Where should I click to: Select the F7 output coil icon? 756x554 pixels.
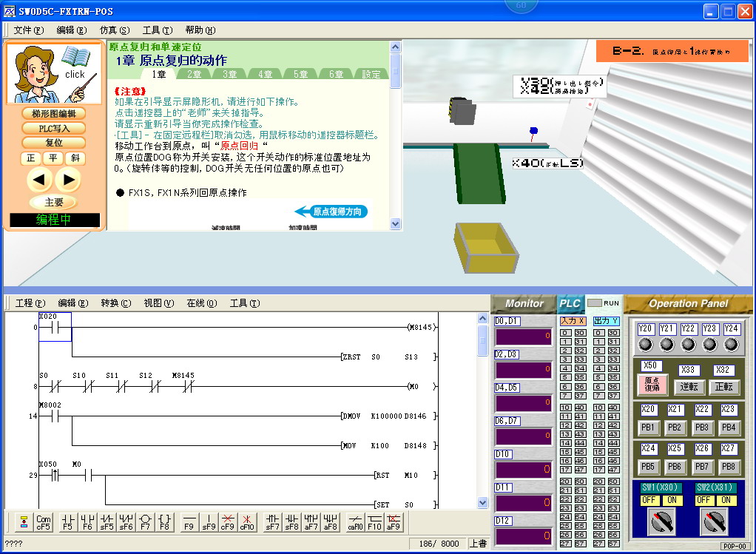pyautogui.click(x=145, y=522)
